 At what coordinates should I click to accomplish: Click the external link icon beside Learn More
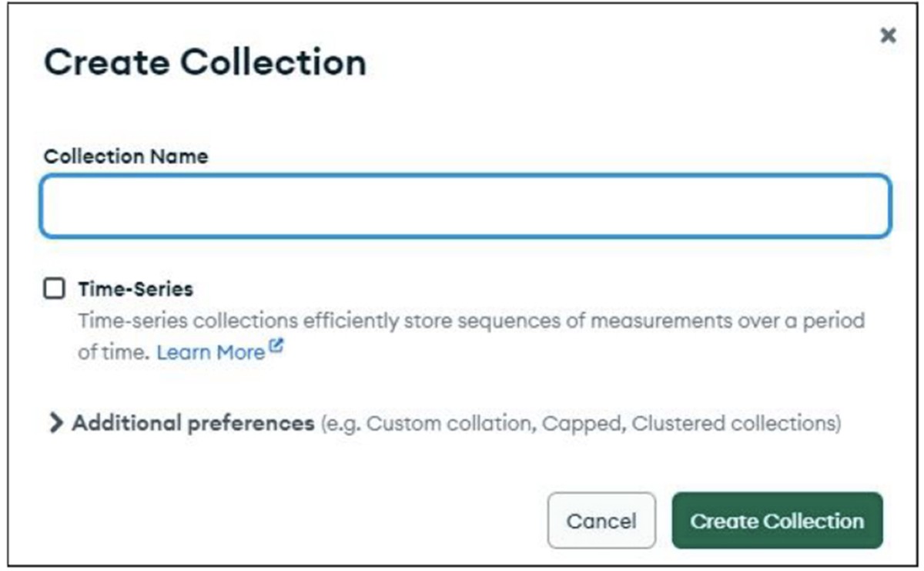click(276, 348)
